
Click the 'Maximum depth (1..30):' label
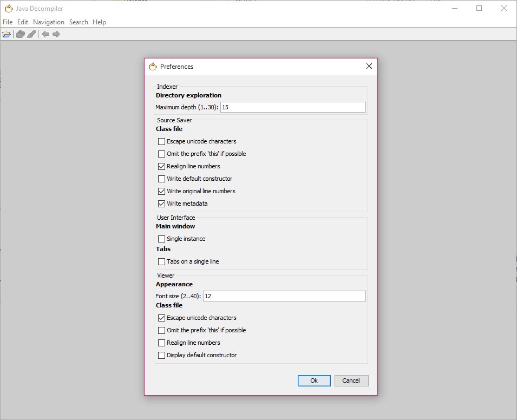click(x=187, y=107)
